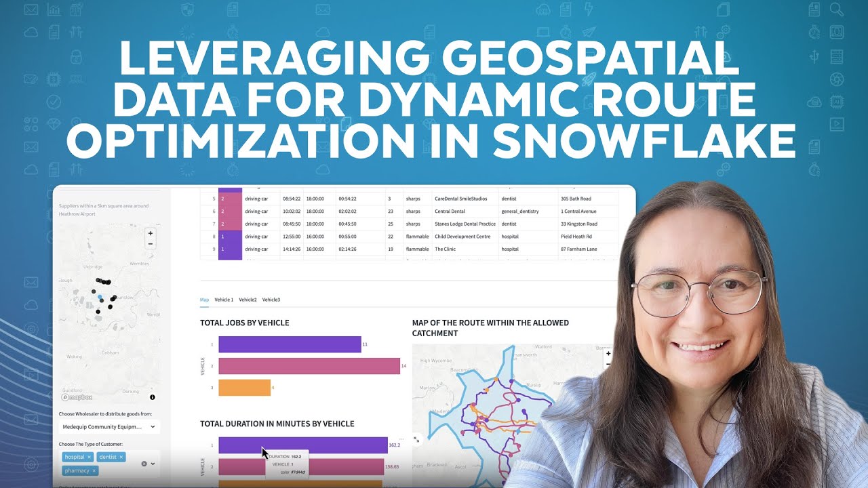This screenshot has width=868, height=488.
Task: Select the 12:55:00 time cell
Action: tap(292, 237)
